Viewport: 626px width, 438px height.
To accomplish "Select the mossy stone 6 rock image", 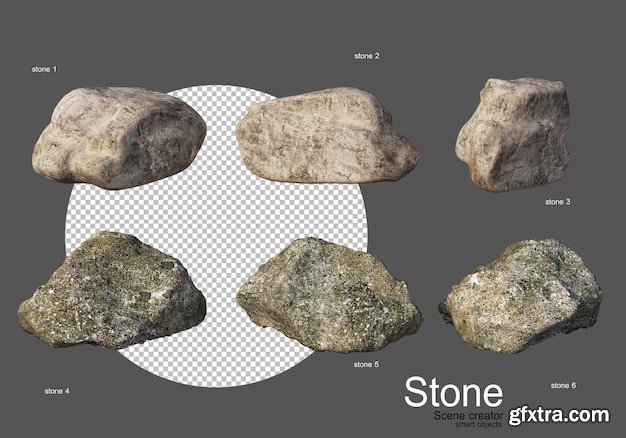I will click(520, 296).
